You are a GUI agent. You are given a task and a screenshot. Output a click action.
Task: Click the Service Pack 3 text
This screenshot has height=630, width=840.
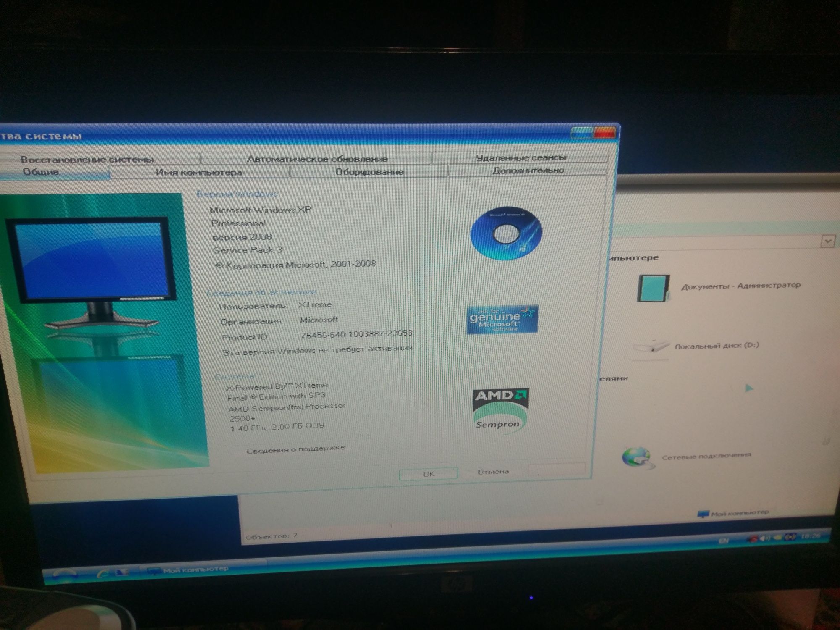(248, 250)
